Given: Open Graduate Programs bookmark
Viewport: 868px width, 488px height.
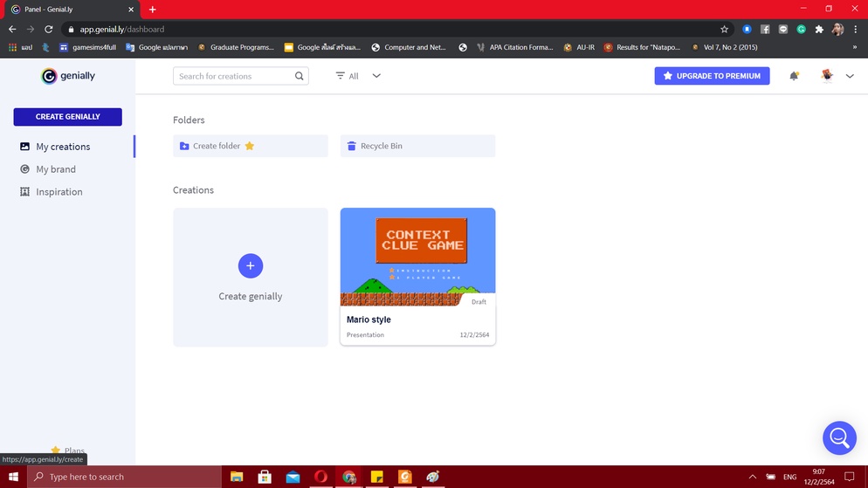Looking at the screenshot, I should point(237,48).
